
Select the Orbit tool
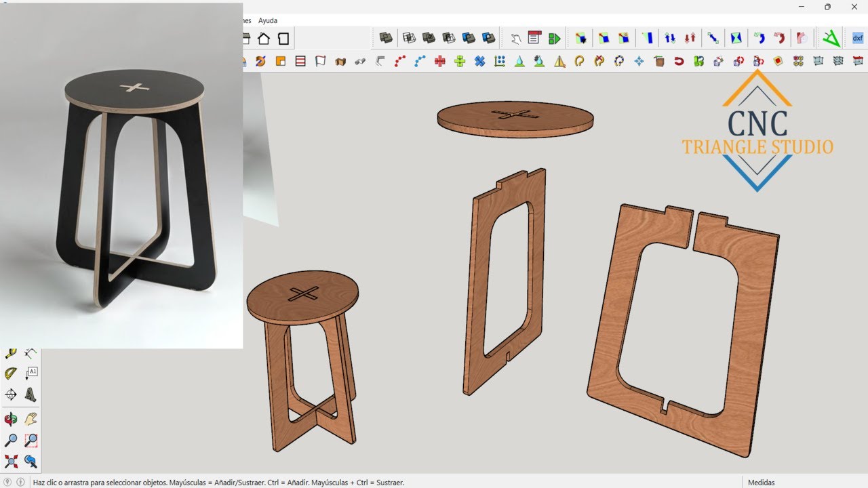(x=11, y=419)
